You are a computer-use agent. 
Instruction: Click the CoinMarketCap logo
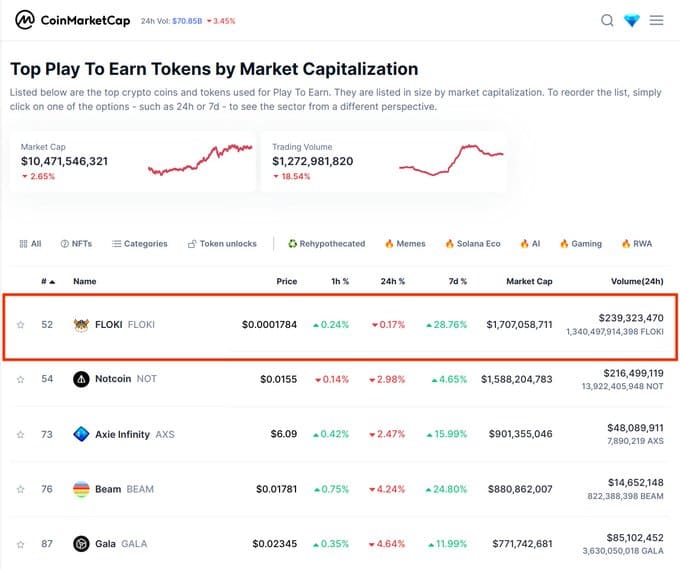click(72, 20)
